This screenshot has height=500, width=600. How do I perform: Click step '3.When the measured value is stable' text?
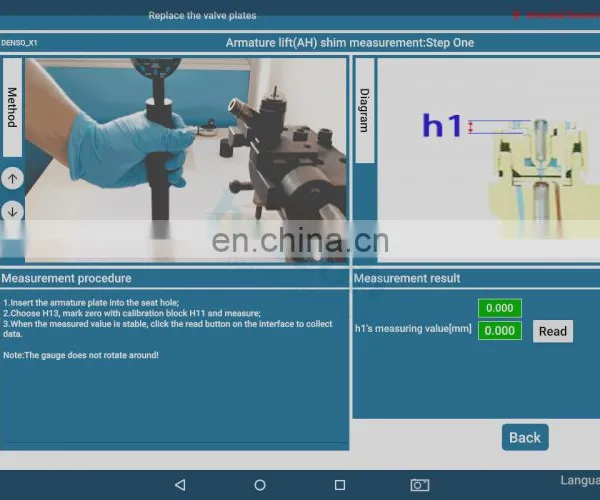coord(168,329)
